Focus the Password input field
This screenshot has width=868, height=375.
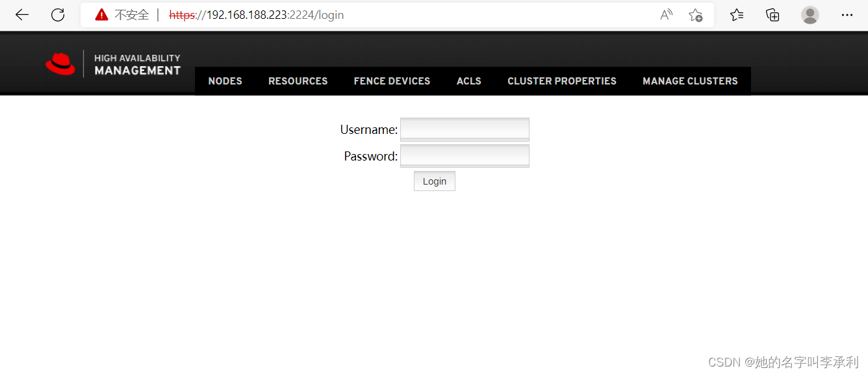pyautogui.click(x=465, y=156)
